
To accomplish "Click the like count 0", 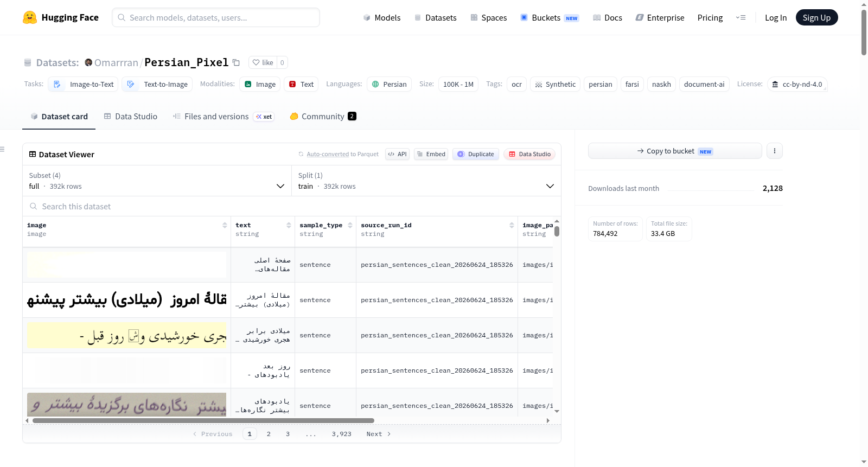I will (x=282, y=62).
